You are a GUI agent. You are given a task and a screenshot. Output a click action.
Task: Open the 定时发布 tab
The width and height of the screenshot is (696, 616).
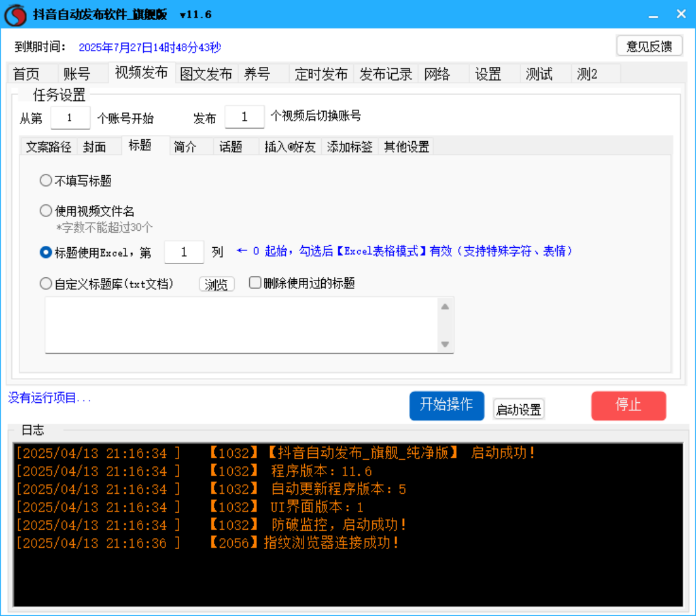point(321,74)
